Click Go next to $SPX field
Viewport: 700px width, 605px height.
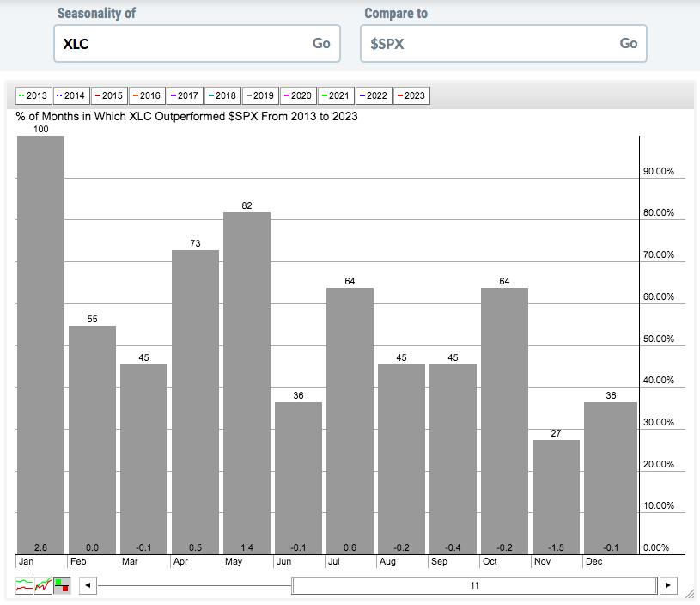click(628, 43)
